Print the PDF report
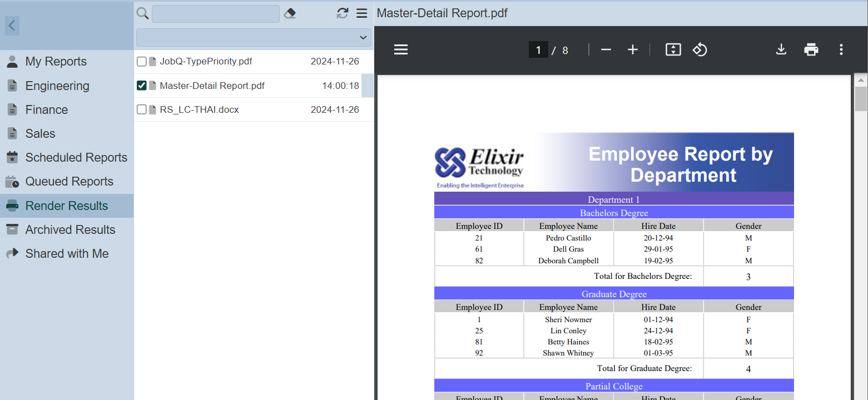The height and width of the screenshot is (400, 868). point(811,50)
